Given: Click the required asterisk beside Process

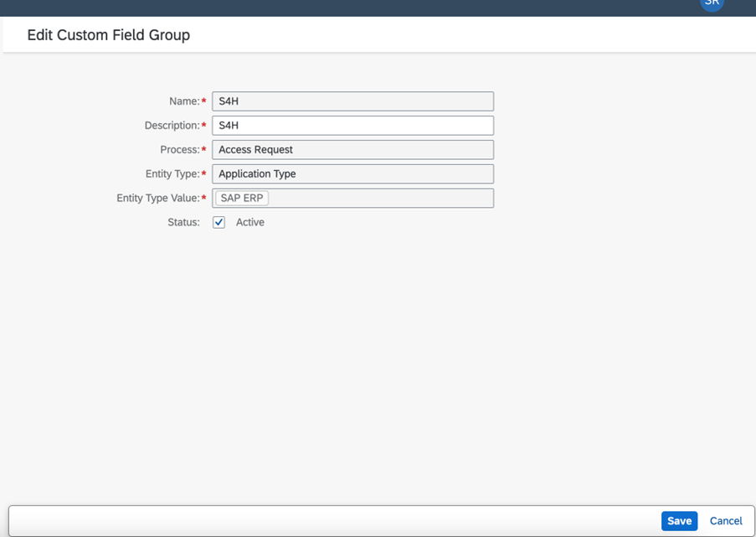Looking at the screenshot, I should coord(205,149).
